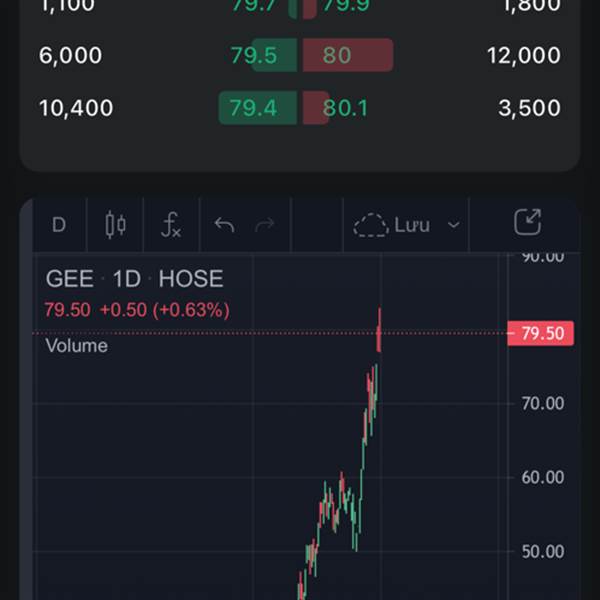Click the +0.50 (+0.63%) price change text
This screenshot has width=600, height=600.
point(165,310)
